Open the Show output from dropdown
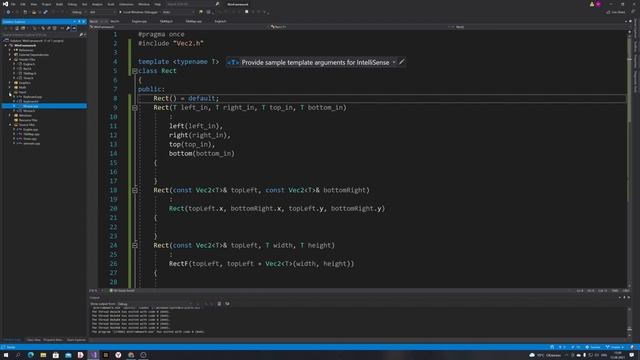 pos(154,304)
